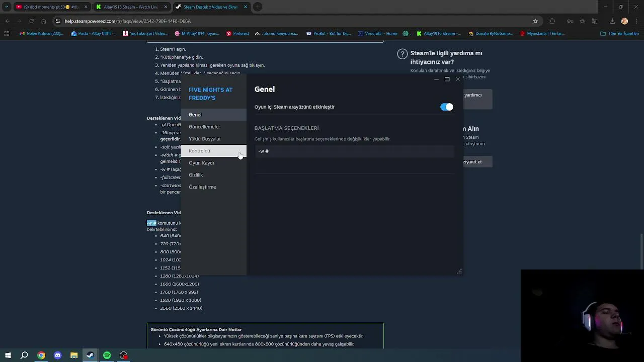Select Kontrolcü in the properties sidebar

tap(213, 151)
